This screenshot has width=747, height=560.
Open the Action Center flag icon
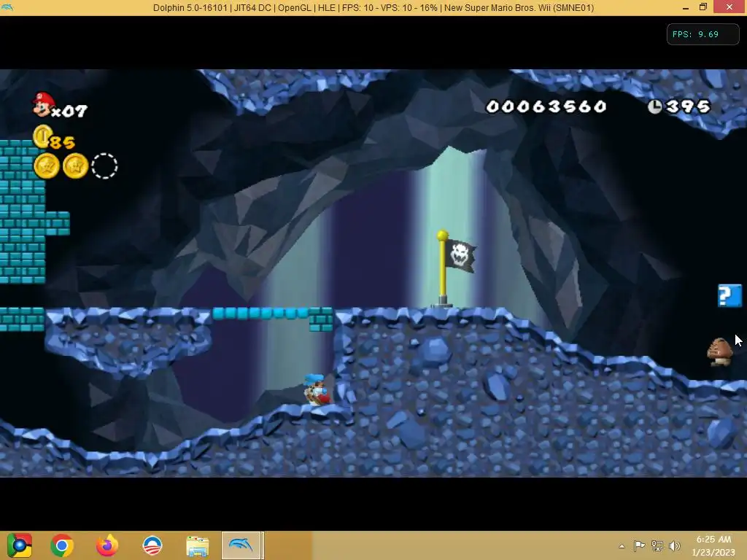[x=639, y=545]
